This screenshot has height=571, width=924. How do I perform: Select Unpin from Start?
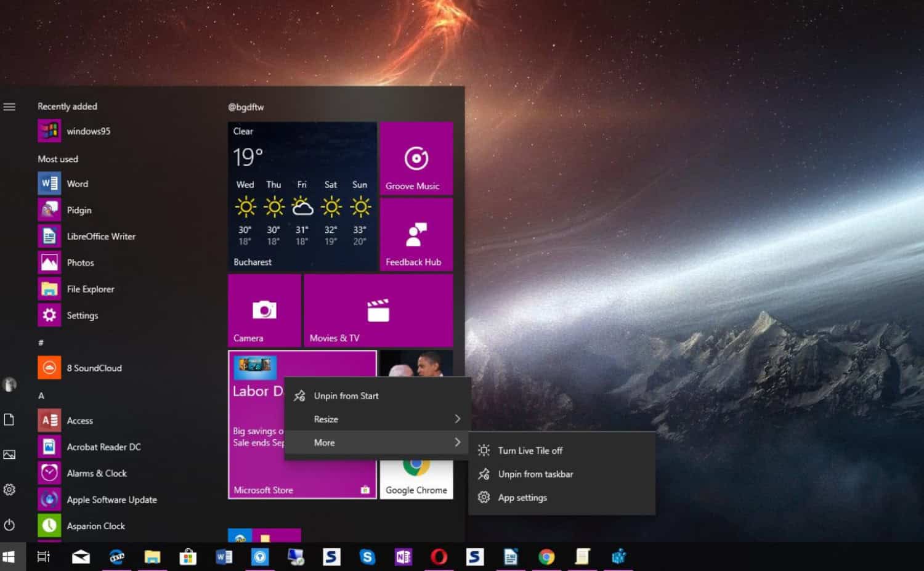pos(377,396)
